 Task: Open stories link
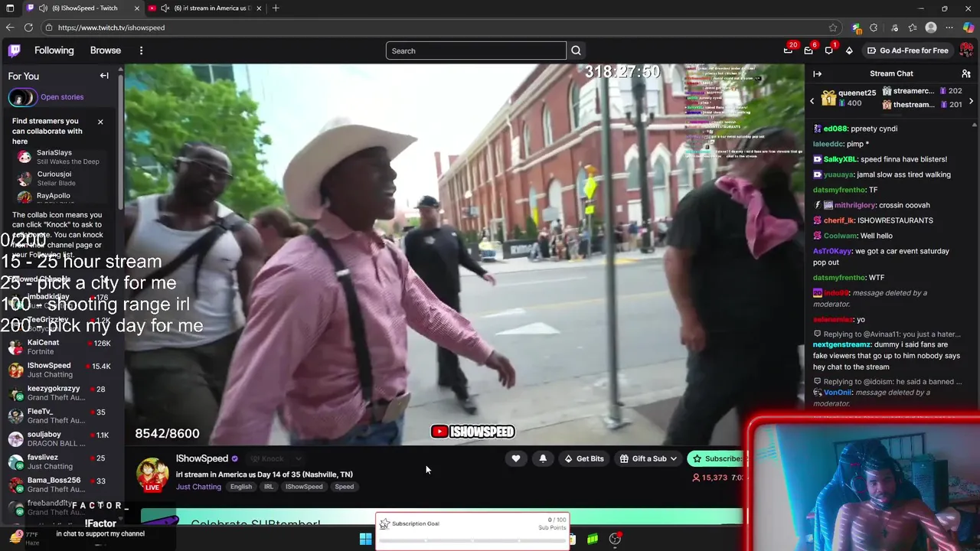62,97
